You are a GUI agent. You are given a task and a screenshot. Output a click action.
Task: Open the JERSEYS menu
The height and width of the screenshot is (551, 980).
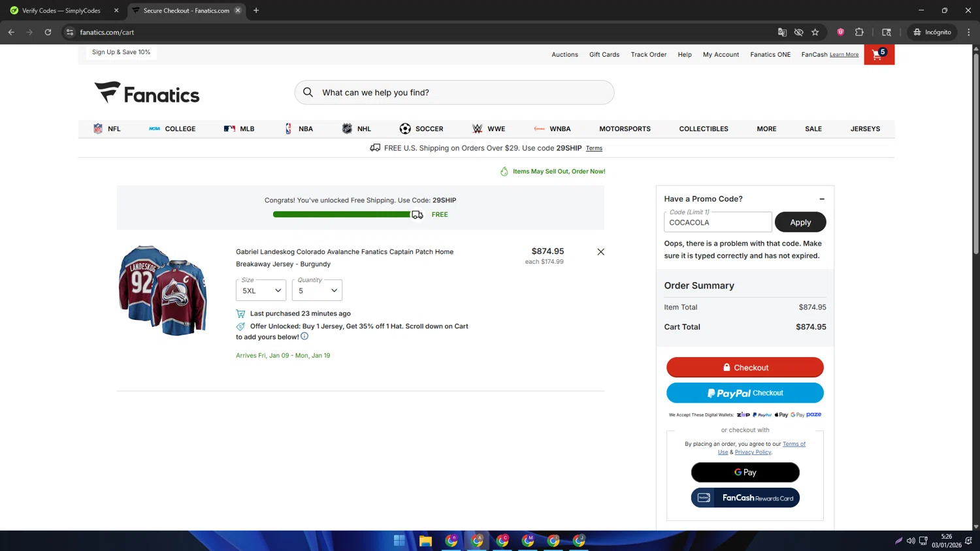[865, 129]
